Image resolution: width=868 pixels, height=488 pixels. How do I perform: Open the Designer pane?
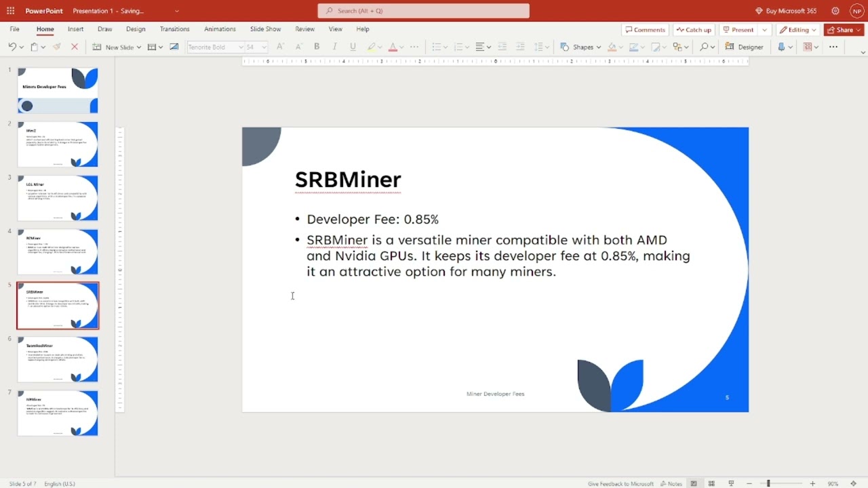tap(744, 47)
